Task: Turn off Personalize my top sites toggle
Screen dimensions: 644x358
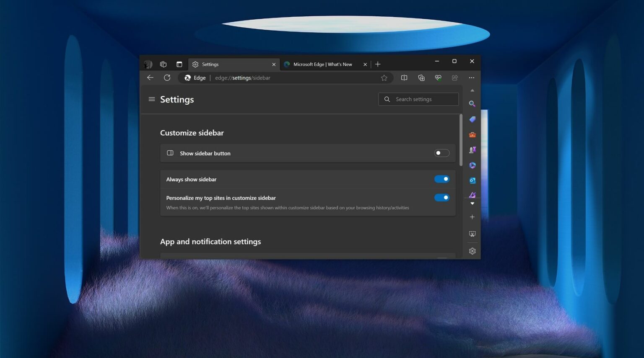Action: [x=441, y=197]
